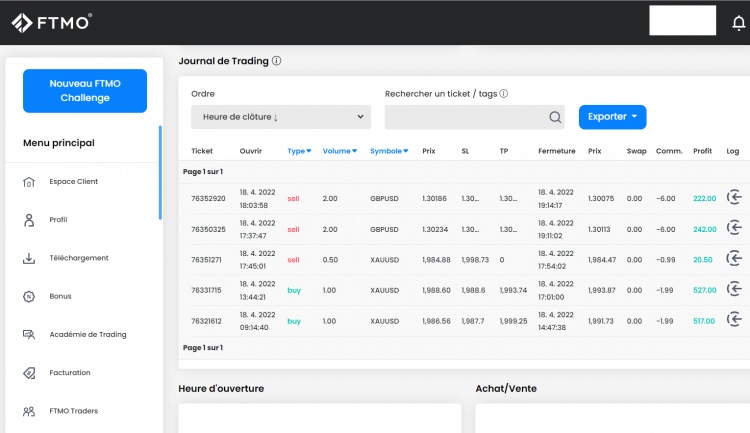Open log for ticket 76352920
750x433 pixels.
[x=734, y=198]
